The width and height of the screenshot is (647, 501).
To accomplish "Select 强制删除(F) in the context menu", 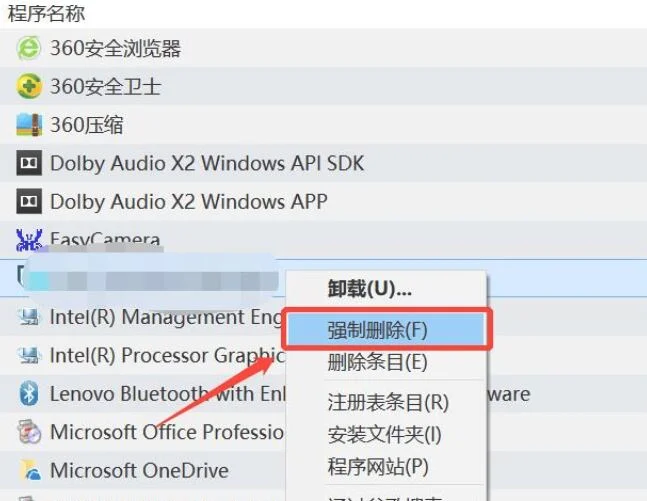I will pos(377,329).
